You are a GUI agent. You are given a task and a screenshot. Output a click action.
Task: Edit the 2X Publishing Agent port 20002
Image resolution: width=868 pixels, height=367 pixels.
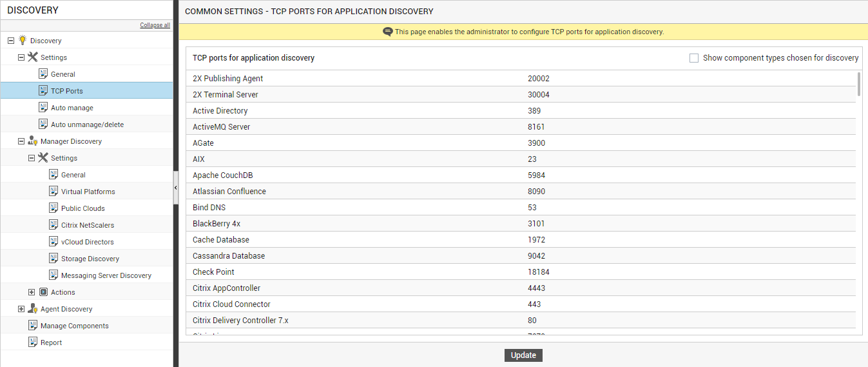(x=539, y=79)
